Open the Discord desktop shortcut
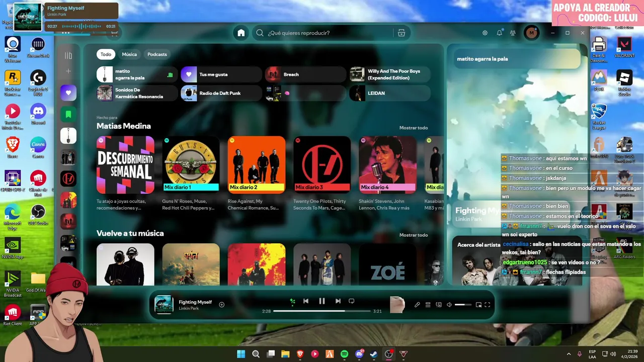Image resolution: width=644 pixels, height=362 pixels. click(38, 115)
